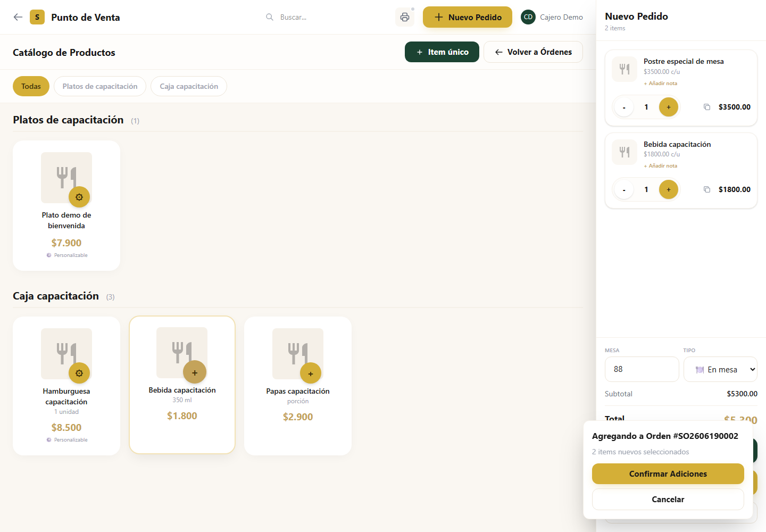This screenshot has width=766, height=532.
Task: Click the yellow S app logo
Action: point(37,17)
